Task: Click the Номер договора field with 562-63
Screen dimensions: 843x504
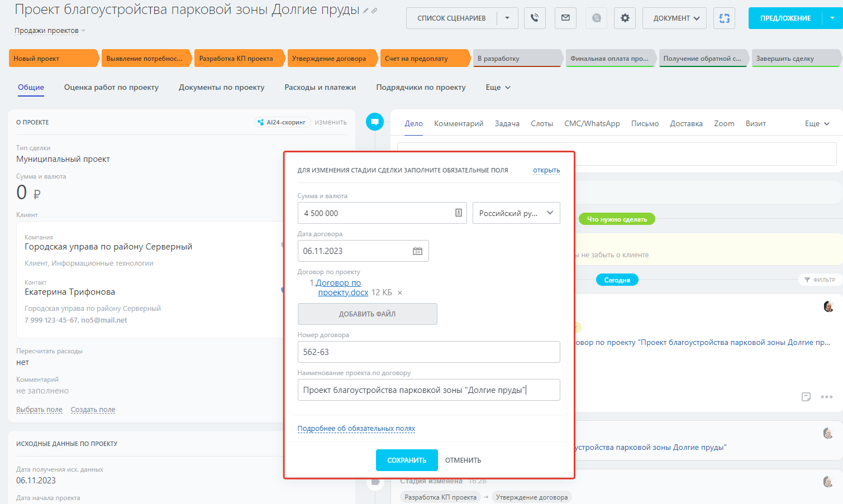Action: click(429, 352)
